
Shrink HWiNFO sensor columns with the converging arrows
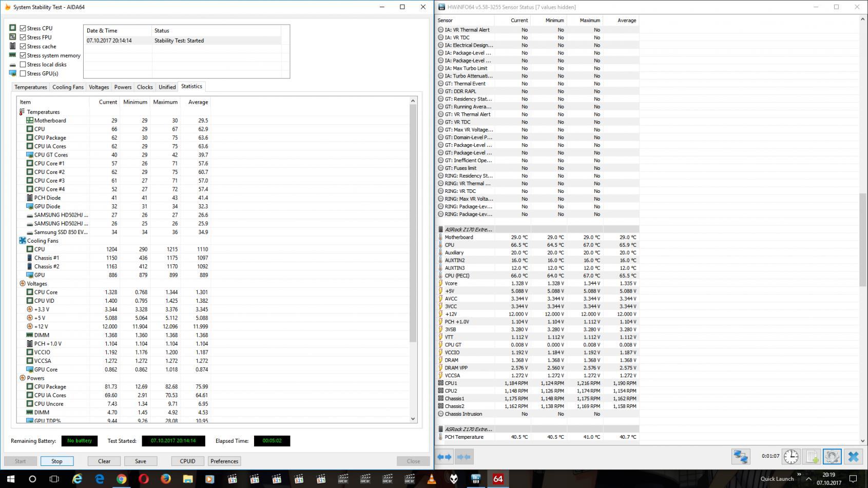click(x=464, y=457)
